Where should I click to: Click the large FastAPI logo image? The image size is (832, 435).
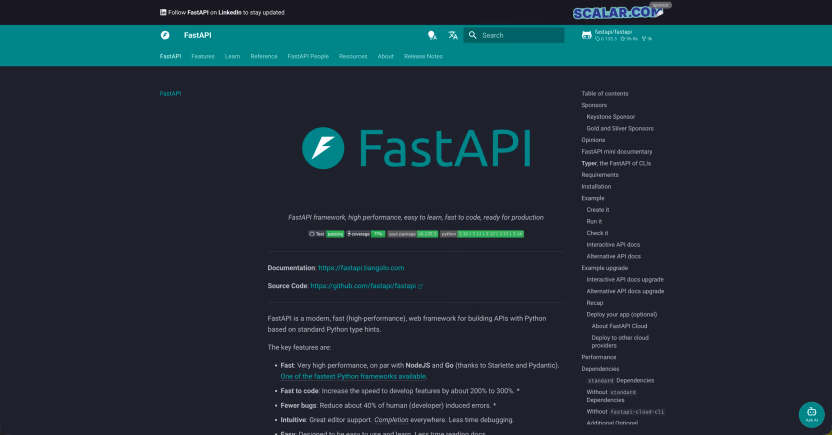click(416, 148)
